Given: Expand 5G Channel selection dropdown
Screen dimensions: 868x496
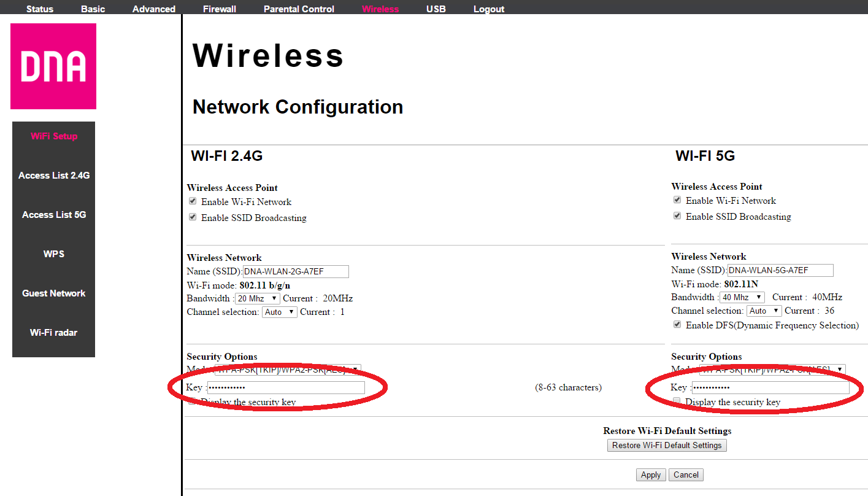Looking at the screenshot, I should [764, 311].
